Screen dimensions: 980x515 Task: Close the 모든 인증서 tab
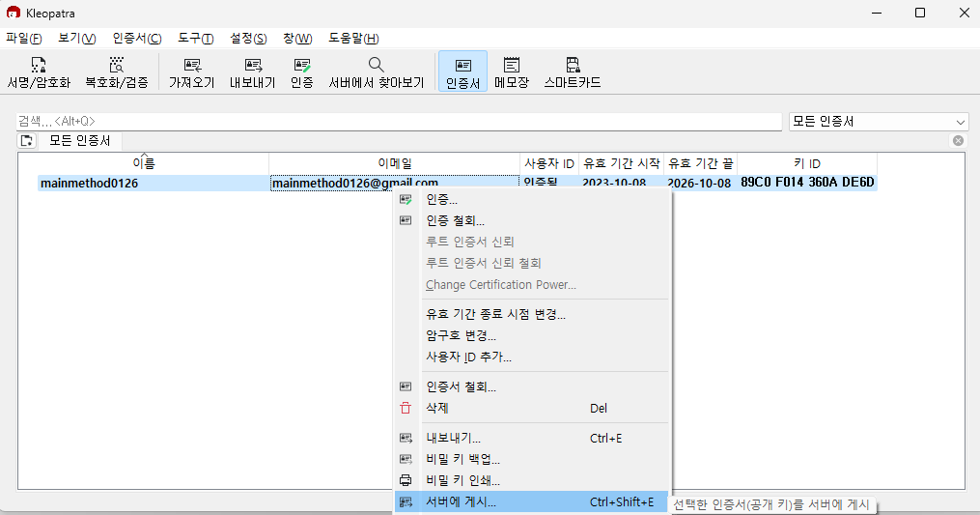click(958, 141)
